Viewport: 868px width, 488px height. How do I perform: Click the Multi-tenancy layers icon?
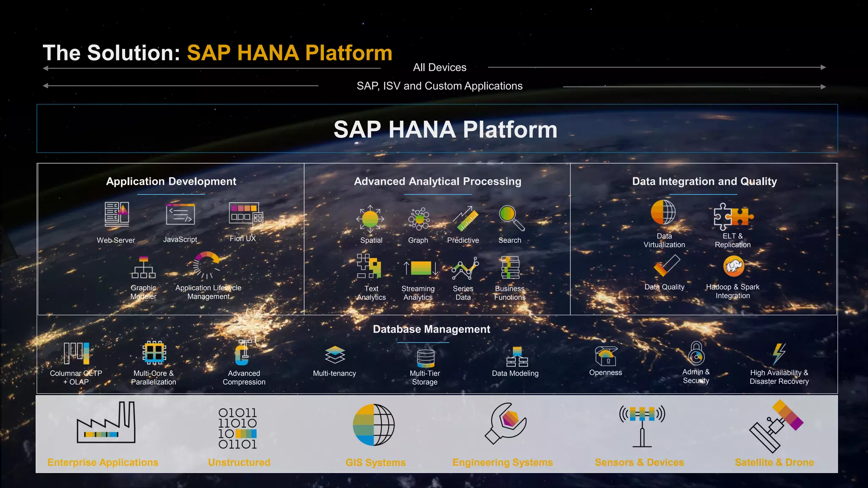[x=335, y=355]
